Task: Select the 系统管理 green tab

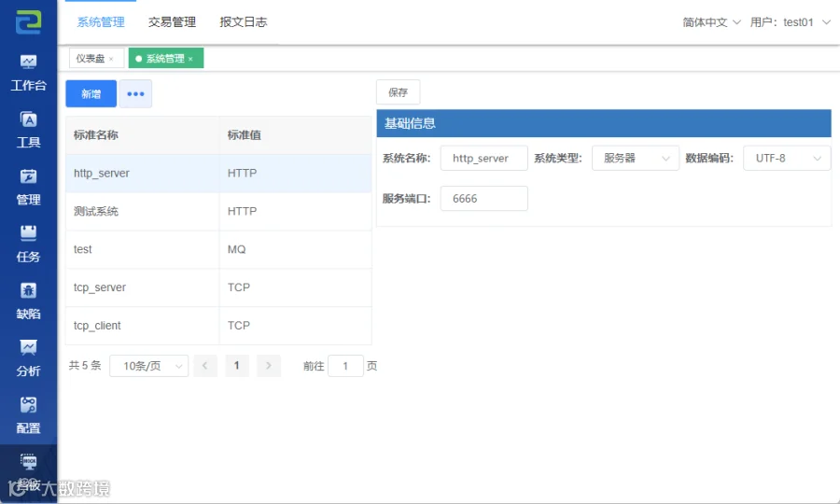Action: coord(165,59)
